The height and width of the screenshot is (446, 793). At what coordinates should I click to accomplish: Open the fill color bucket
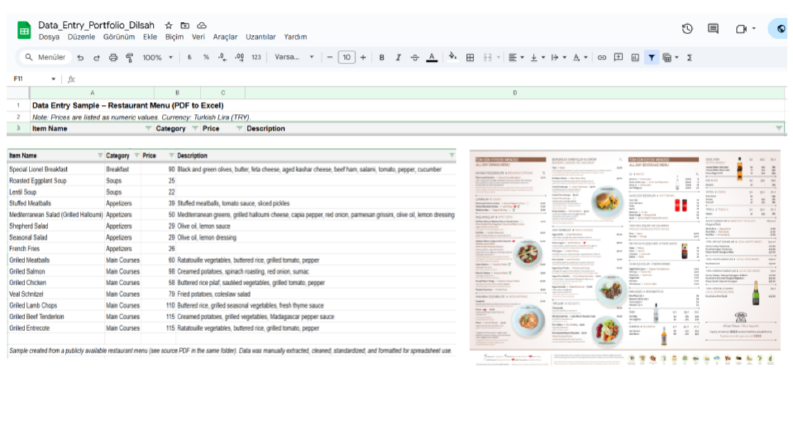453,57
